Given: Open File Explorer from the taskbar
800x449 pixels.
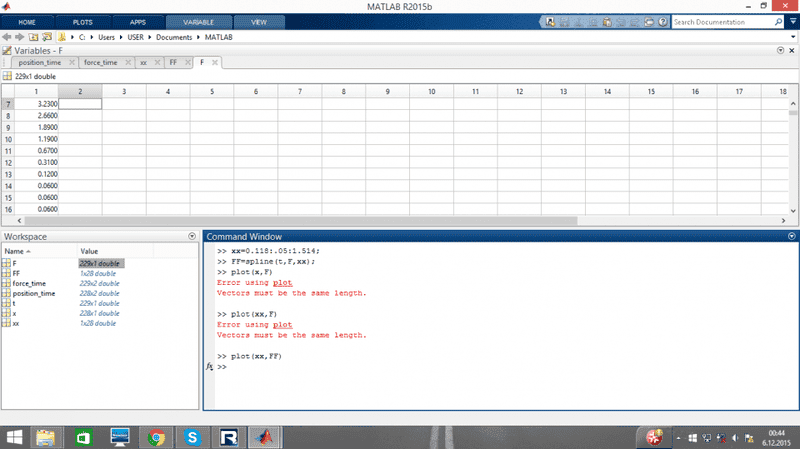Looking at the screenshot, I should (45, 437).
